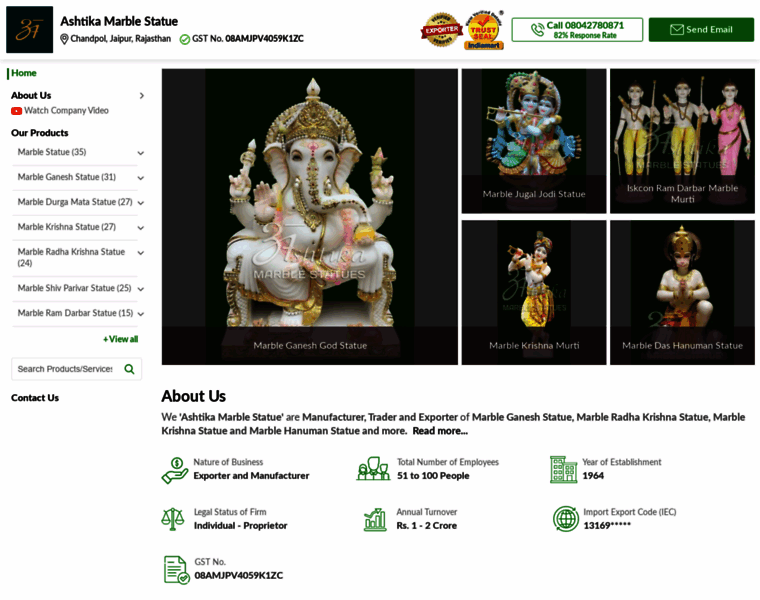The width and height of the screenshot is (760, 600).
Task: Click the Import Export Code globe icon
Action: [565, 518]
